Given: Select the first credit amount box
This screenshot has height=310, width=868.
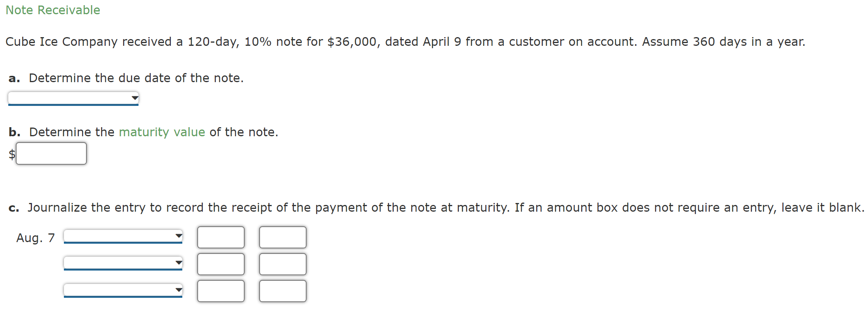Looking at the screenshot, I should 282,237.
